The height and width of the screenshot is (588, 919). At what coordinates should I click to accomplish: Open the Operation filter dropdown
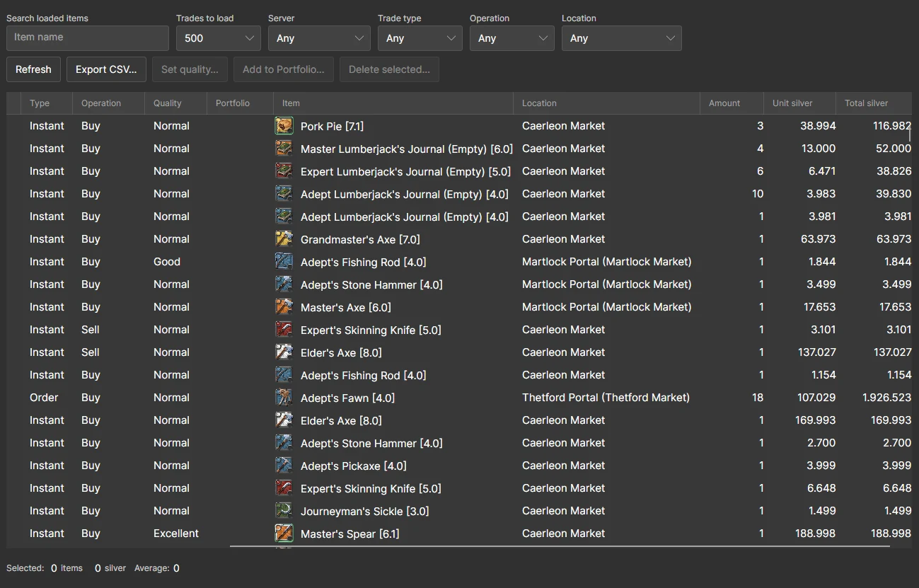(512, 38)
